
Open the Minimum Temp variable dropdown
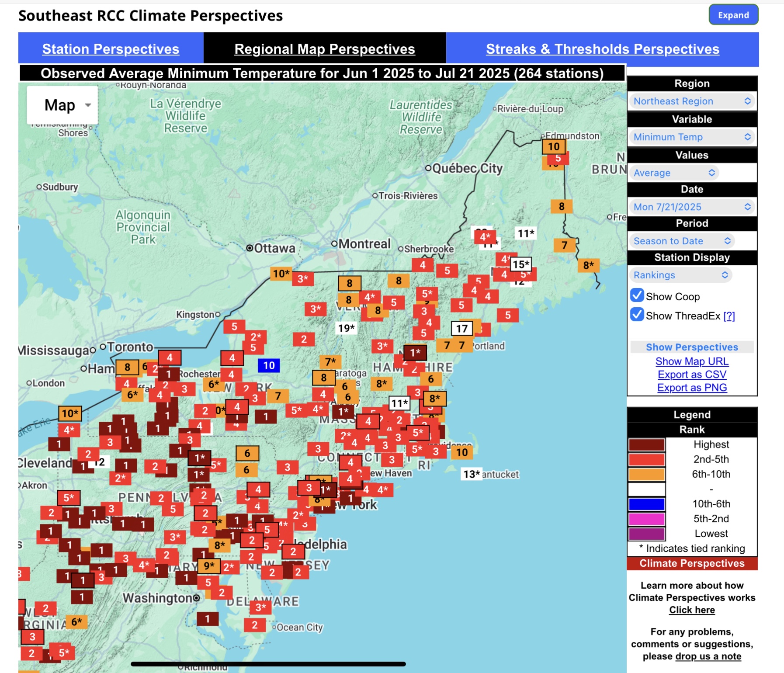[692, 137]
